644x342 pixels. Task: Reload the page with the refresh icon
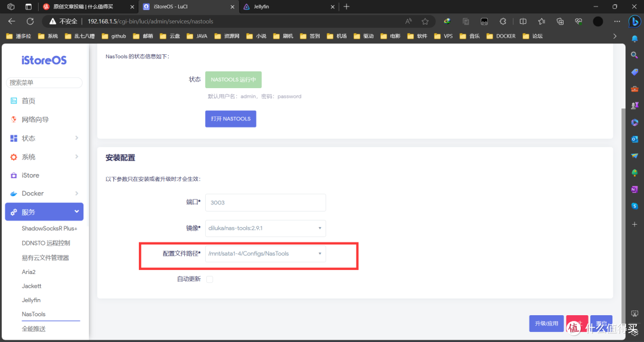[30, 21]
